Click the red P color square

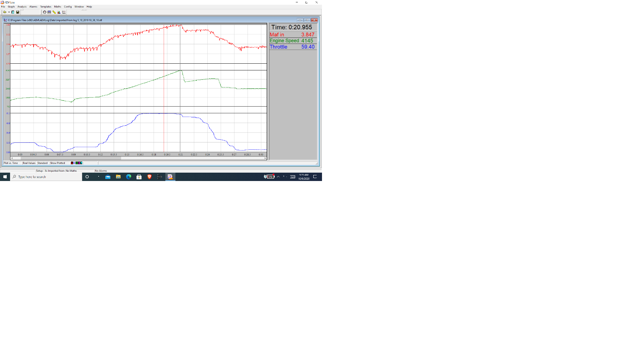72,163
